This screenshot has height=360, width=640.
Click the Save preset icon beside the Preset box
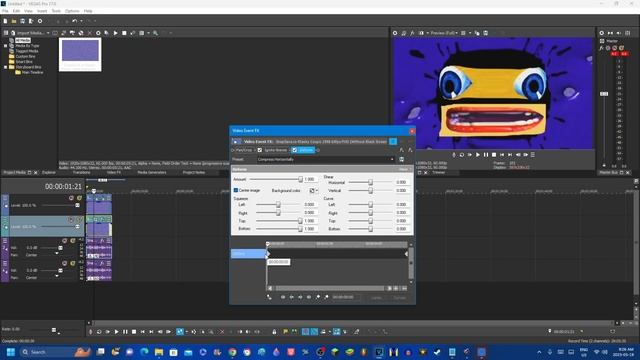(402, 160)
